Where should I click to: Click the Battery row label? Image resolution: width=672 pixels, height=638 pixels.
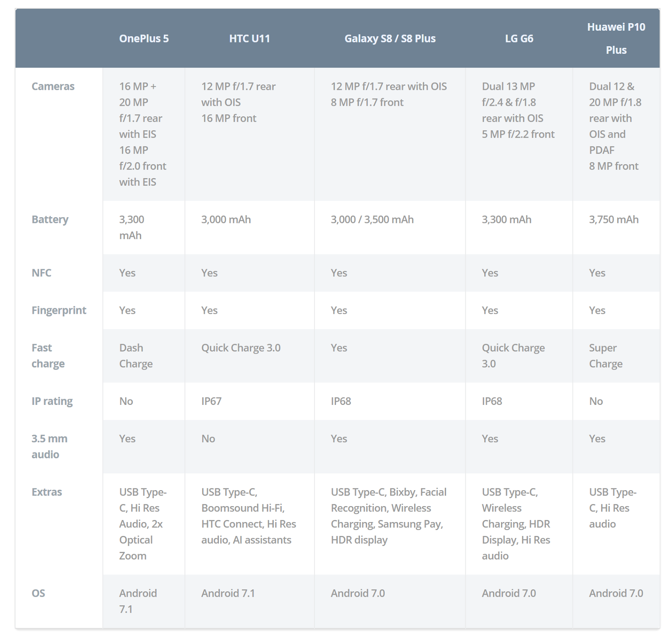click(x=50, y=220)
